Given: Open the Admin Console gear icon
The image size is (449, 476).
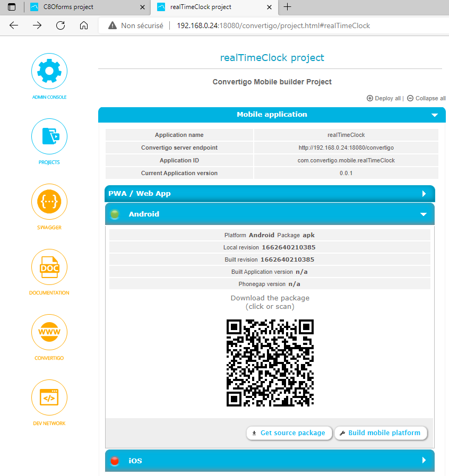Looking at the screenshot, I should (x=49, y=71).
